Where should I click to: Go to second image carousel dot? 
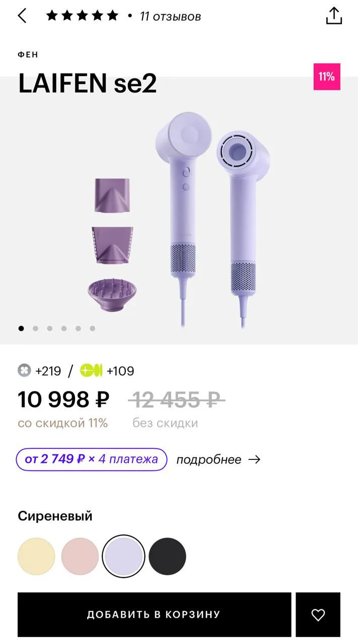(35, 329)
